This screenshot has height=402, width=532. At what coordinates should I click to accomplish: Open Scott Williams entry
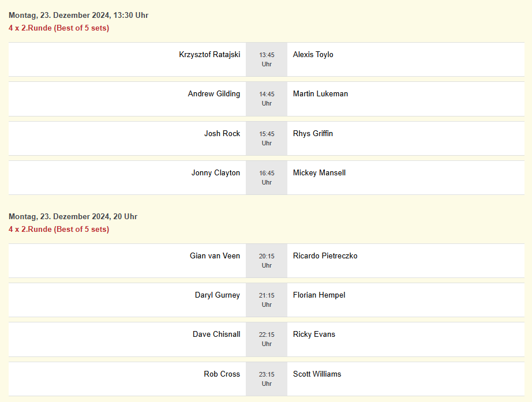[317, 374]
